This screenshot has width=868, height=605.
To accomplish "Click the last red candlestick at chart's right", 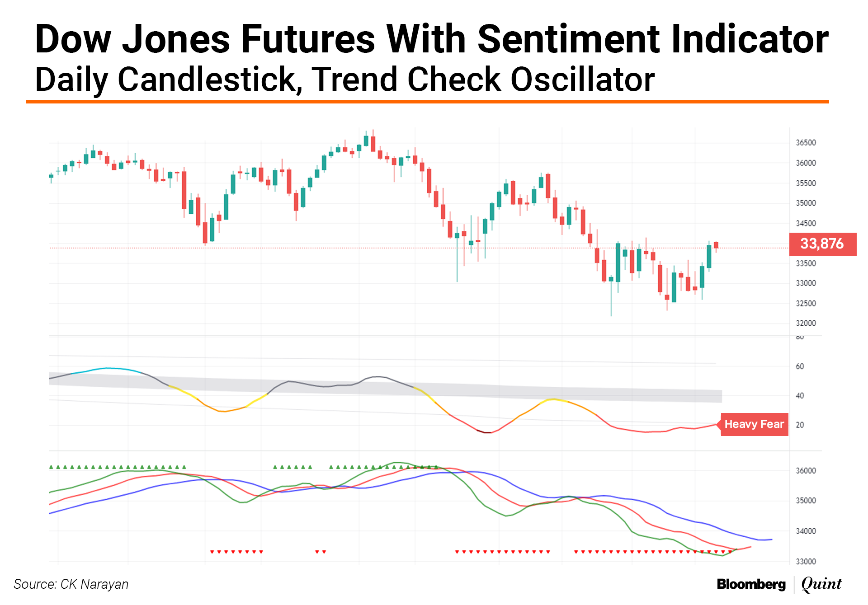I will point(716,245).
